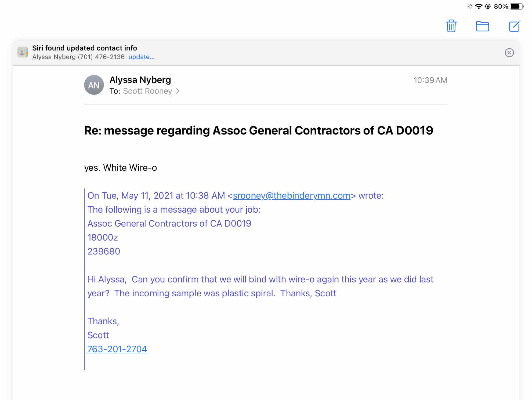Tap the quoted job number 239680
Viewport: 532px width, 400px height.
pos(104,252)
